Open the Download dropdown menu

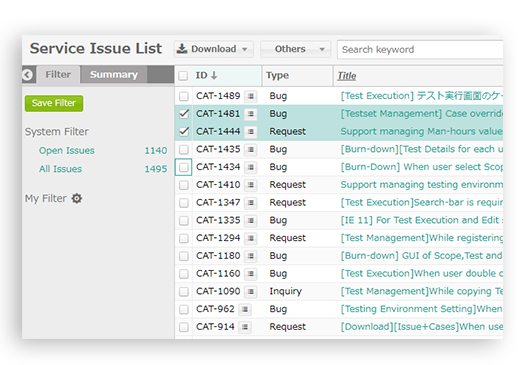click(x=213, y=49)
